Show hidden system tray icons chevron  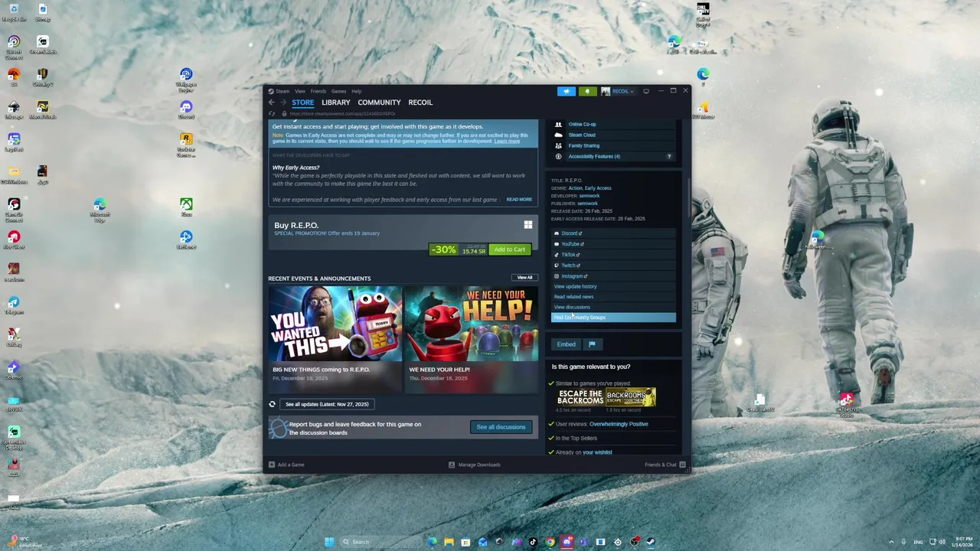click(890, 542)
